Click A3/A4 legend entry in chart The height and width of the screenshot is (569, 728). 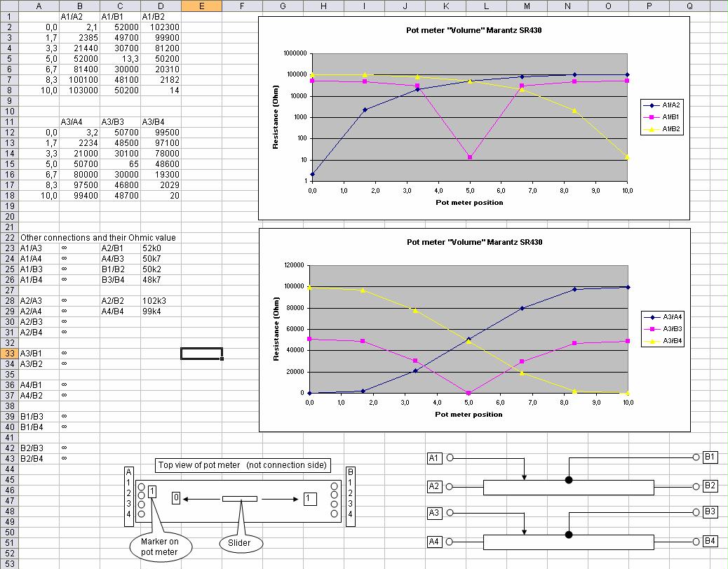(663, 317)
